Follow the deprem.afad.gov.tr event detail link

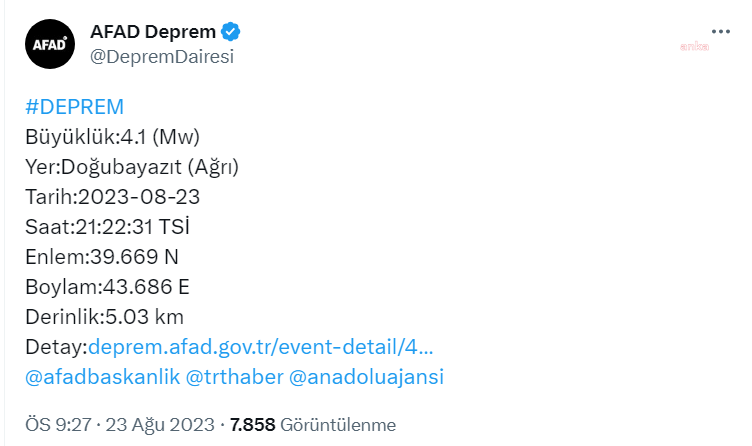(261, 347)
